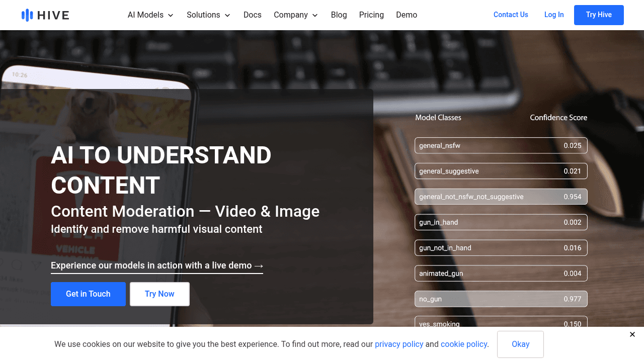Go to the Blog page

(x=339, y=15)
